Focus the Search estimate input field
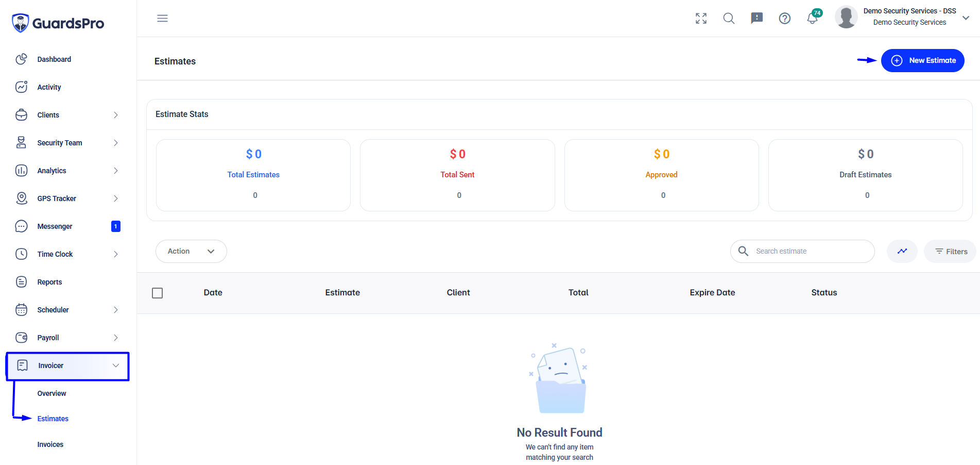980x465 pixels. [x=802, y=251]
